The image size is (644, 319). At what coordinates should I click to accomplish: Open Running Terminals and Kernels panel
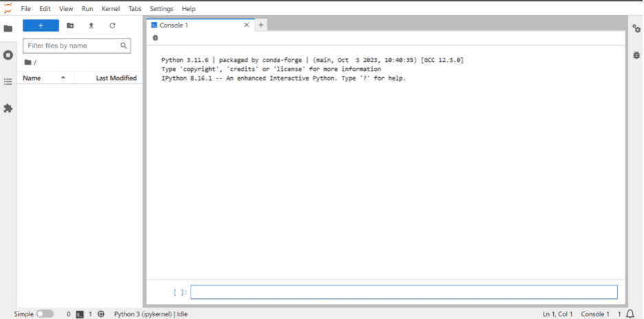(8, 55)
